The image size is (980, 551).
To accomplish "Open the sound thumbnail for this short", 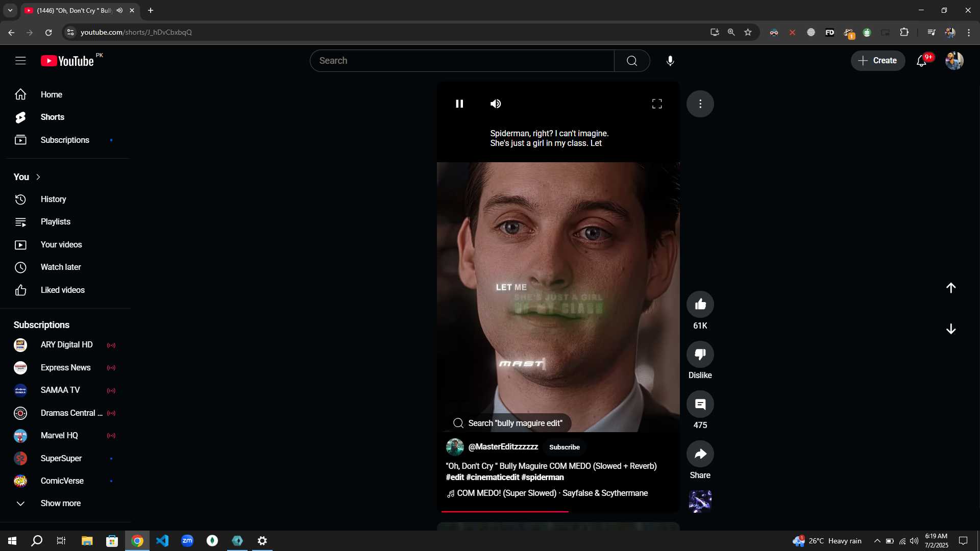I will coord(700,501).
